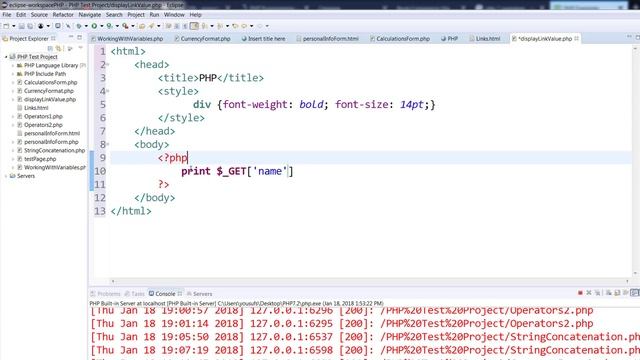The height and width of the screenshot is (360, 640).
Task: Open the Navigate menu
Action: [x=89, y=15]
